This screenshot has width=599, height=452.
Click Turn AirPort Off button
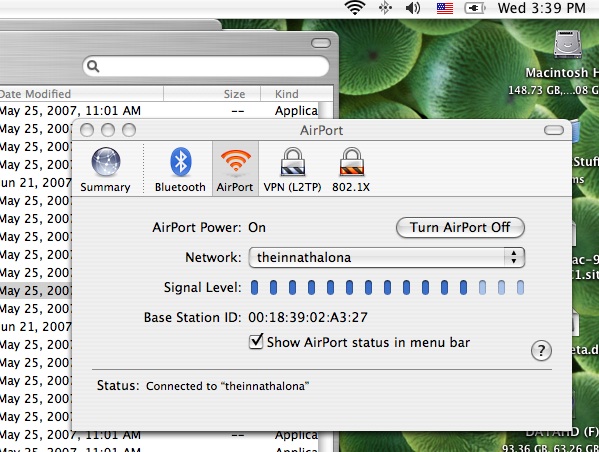click(x=460, y=228)
